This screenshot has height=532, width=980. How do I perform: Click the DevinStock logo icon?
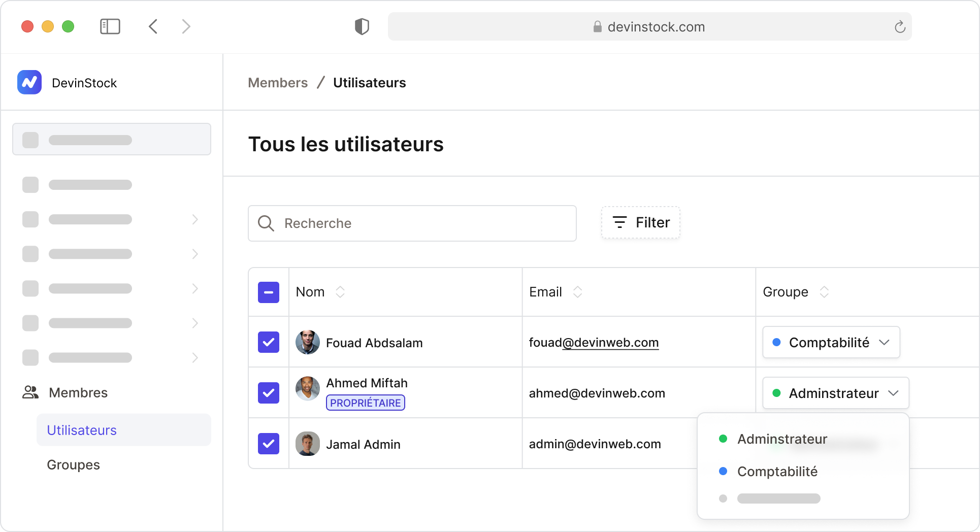click(29, 82)
